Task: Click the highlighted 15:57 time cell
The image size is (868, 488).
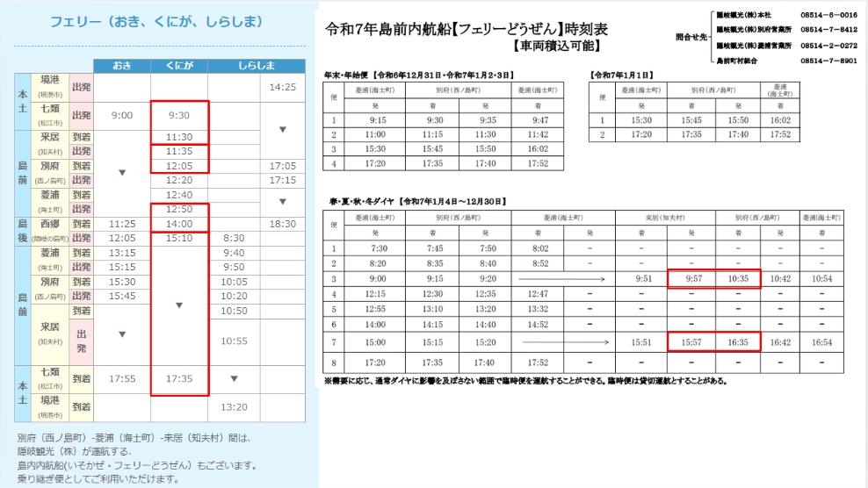Action: pos(691,342)
